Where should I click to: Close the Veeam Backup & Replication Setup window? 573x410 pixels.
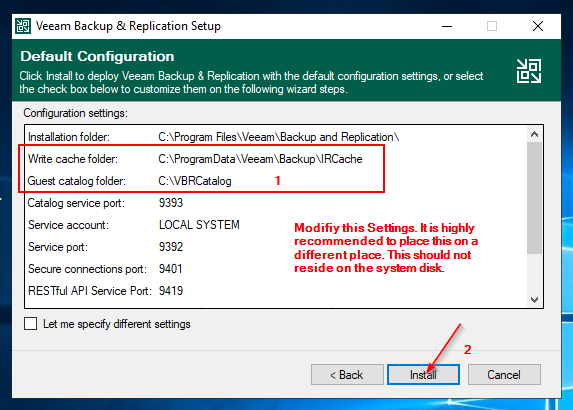tap(538, 26)
